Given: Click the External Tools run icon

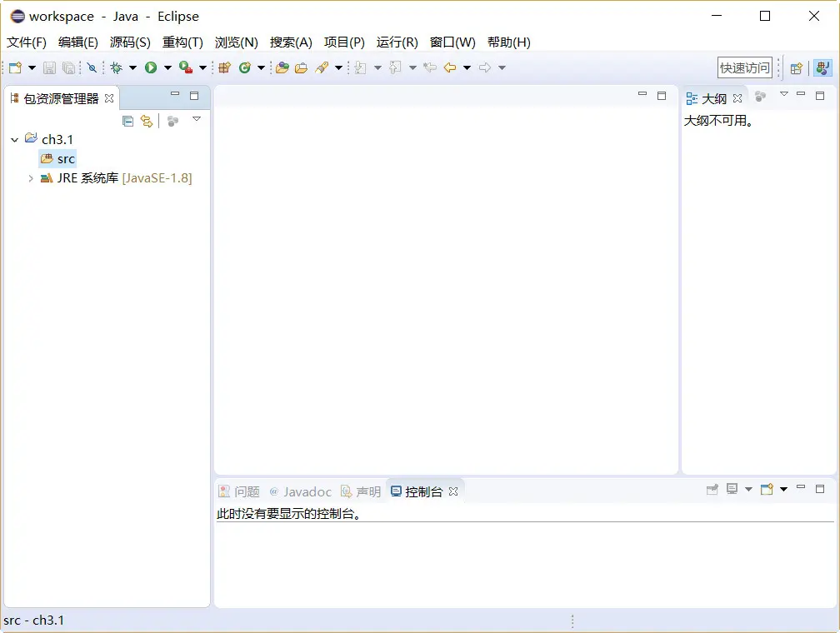Looking at the screenshot, I should [185, 67].
